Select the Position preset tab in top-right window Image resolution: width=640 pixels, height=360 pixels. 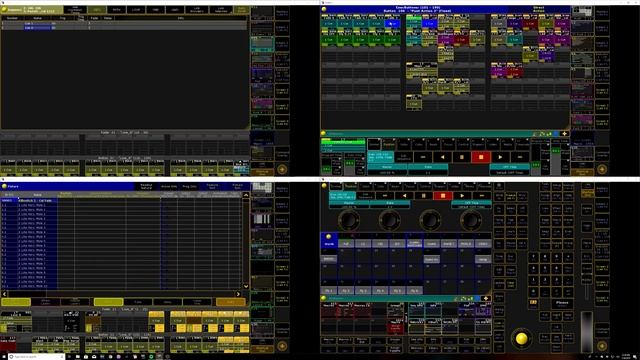[389, 144]
